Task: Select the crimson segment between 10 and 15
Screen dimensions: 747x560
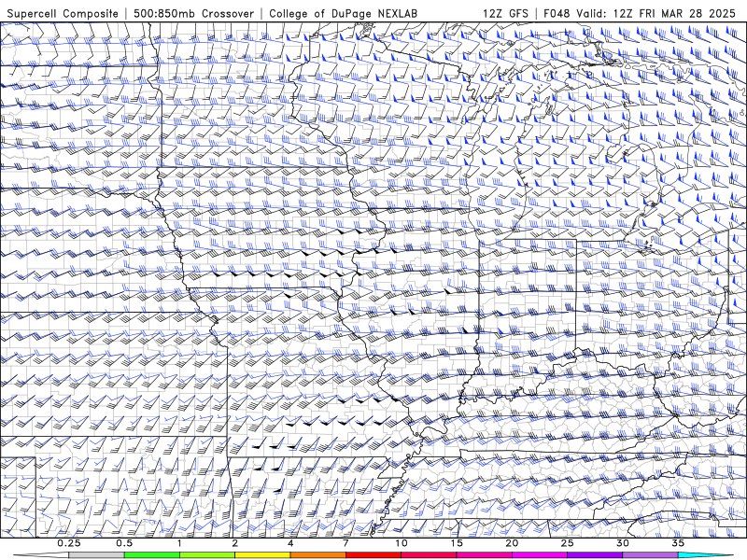Action: click(x=429, y=555)
